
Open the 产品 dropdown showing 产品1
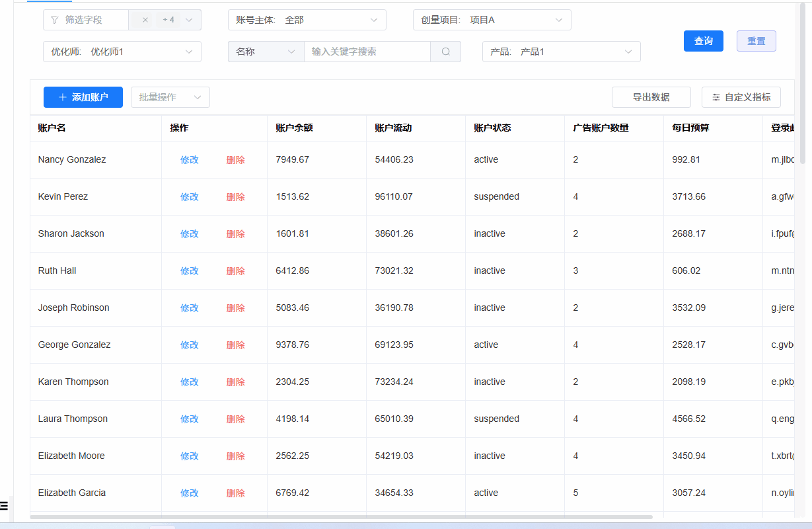coord(561,52)
